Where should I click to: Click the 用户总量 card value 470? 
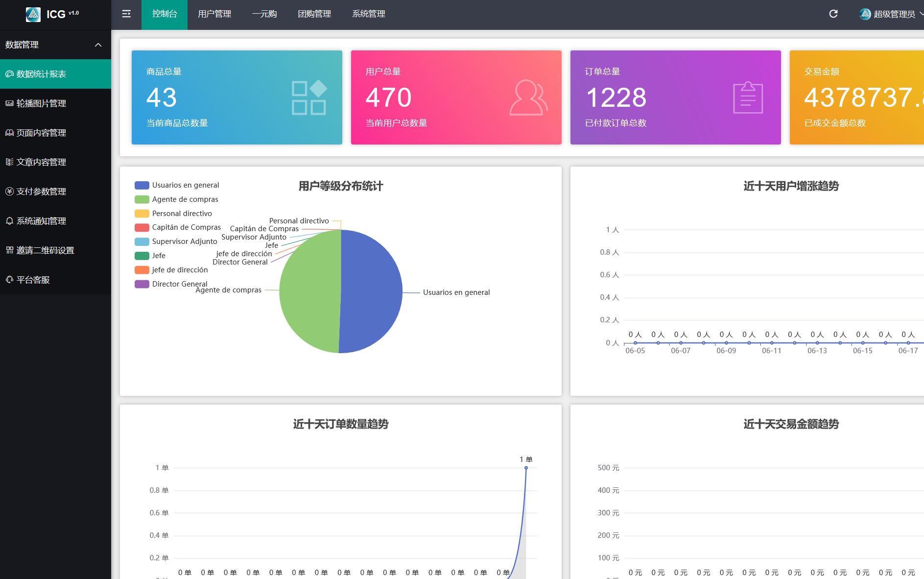pyautogui.click(x=389, y=97)
